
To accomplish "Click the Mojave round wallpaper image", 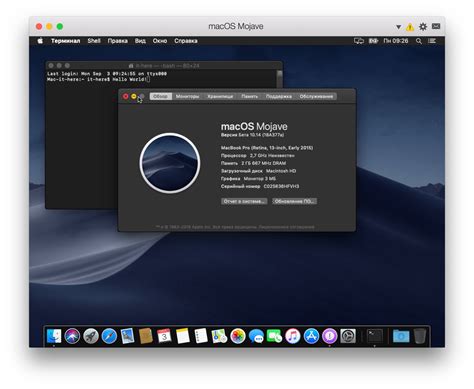I will (x=170, y=163).
